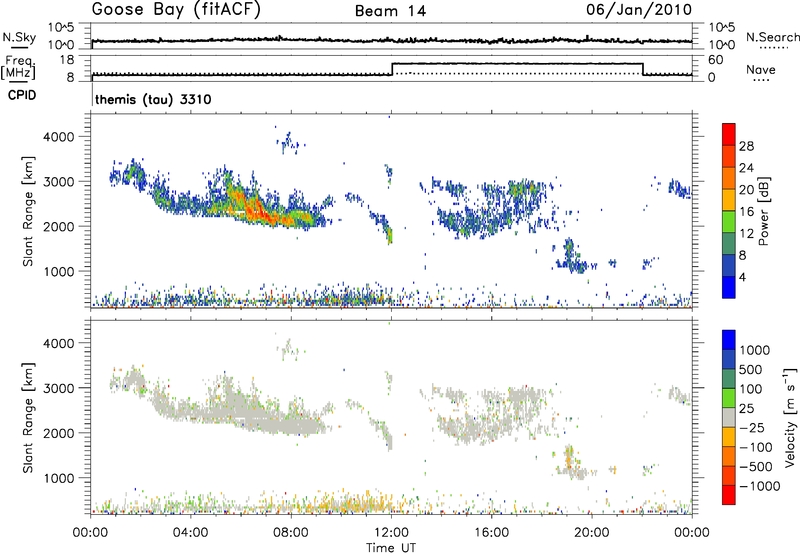
Task: Click the 'CPID' label
Action: [22, 95]
